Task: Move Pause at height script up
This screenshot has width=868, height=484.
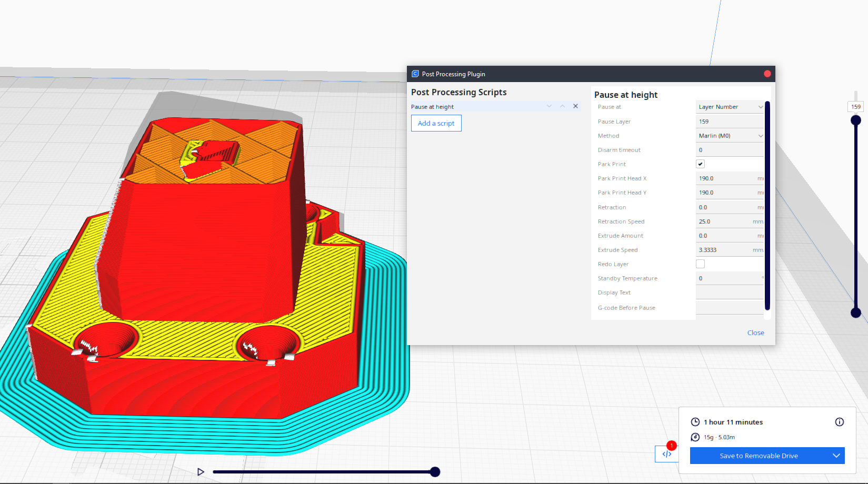Action: click(562, 106)
